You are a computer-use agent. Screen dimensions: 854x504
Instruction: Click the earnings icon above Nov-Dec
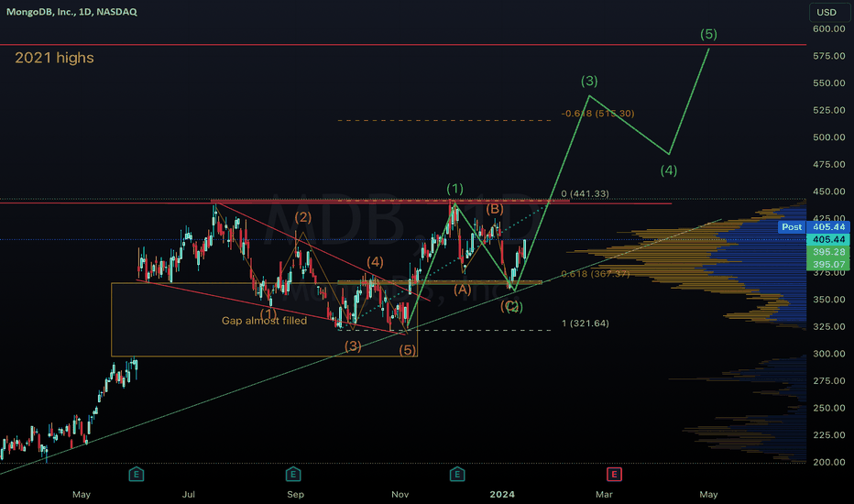tap(457, 474)
